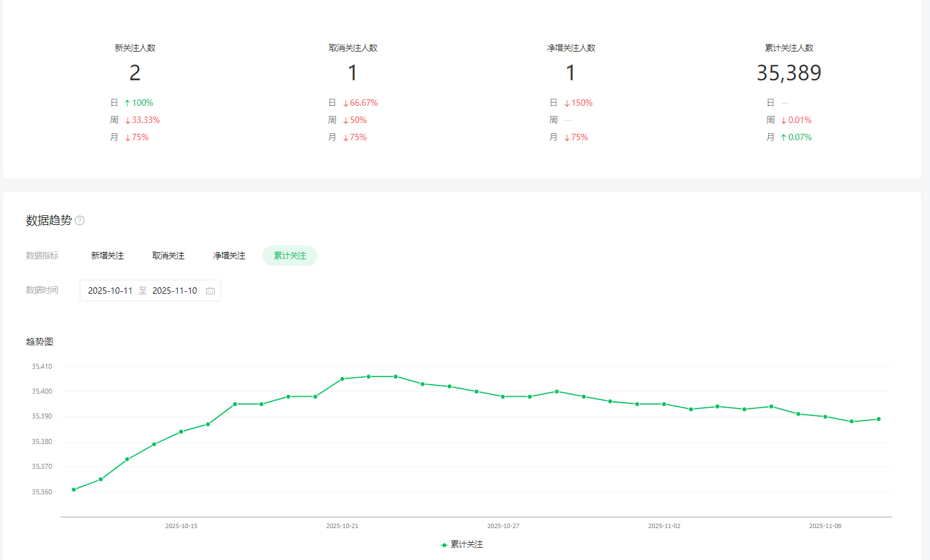Click the red down arrow beside 0.01%
The image size is (930, 560).
[x=783, y=120]
